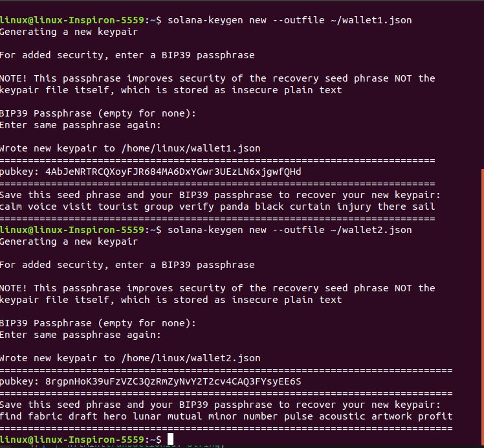
Task: Click the first 'NOTE! This passphrase improves security' line
Action: tap(217, 78)
